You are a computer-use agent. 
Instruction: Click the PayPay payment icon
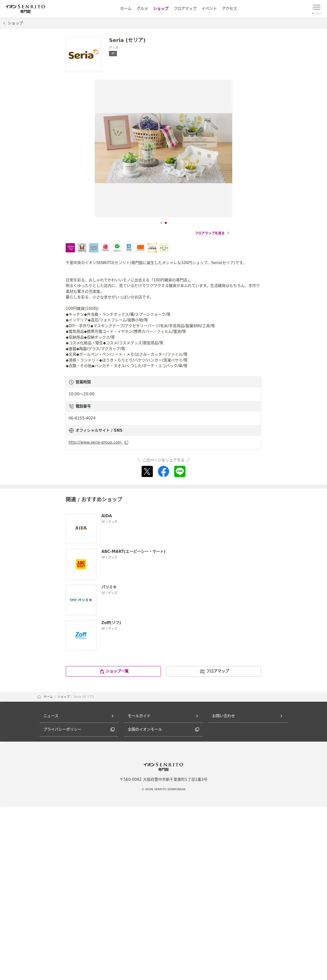pyautogui.click(x=105, y=248)
